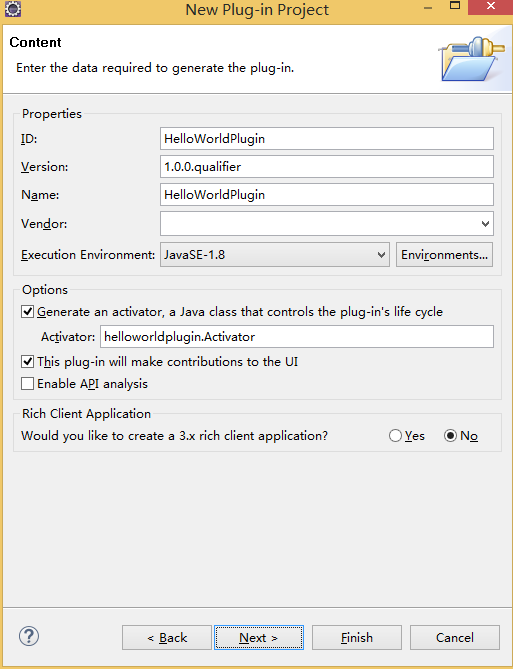Toggle plug-in UI contributions checkbox
This screenshot has height=669, width=513.
pyautogui.click(x=28, y=361)
